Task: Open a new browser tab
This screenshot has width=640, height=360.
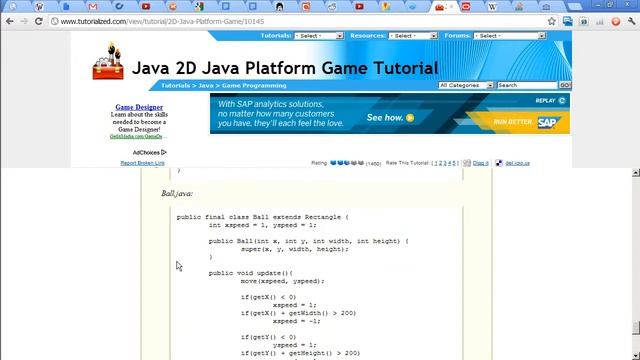Action: [x=575, y=7]
